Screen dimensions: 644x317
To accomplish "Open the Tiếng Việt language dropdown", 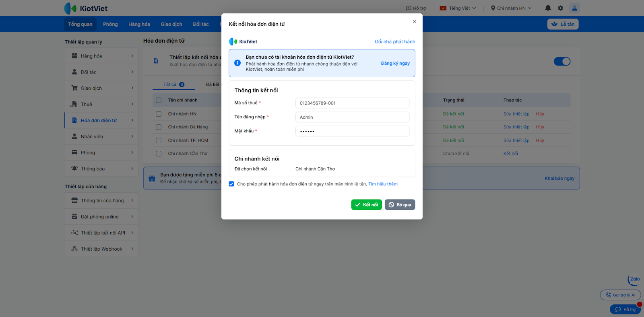I will pyautogui.click(x=458, y=8).
